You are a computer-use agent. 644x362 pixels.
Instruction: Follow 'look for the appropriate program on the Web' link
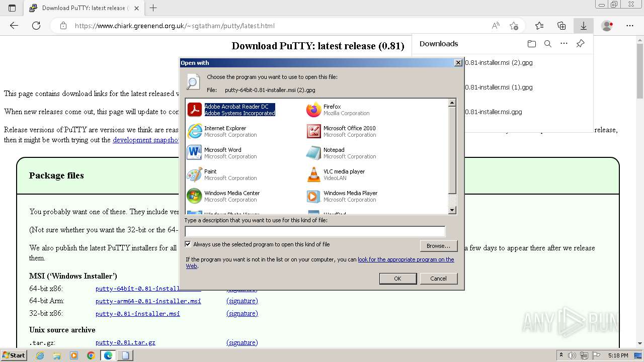pos(406,259)
